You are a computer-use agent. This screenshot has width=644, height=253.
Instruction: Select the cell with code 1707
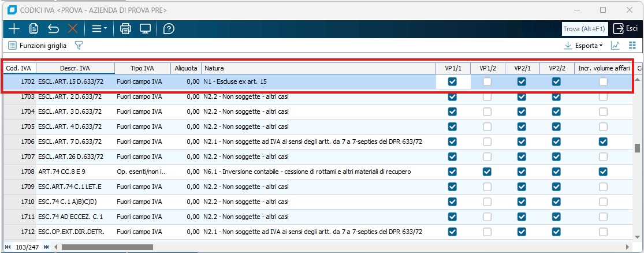pyautogui.click(x=21, y=157)
